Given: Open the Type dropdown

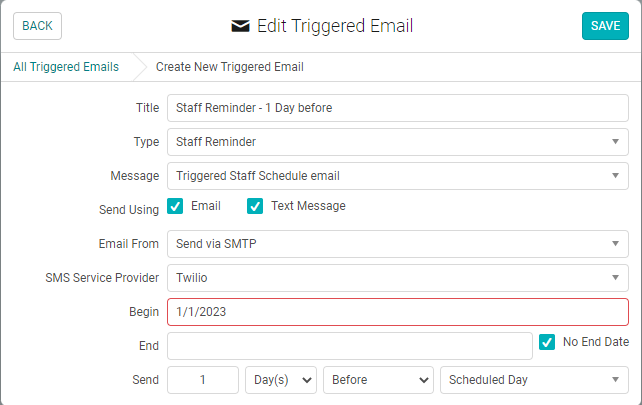Looking at the screenshot, I should 398,142.
